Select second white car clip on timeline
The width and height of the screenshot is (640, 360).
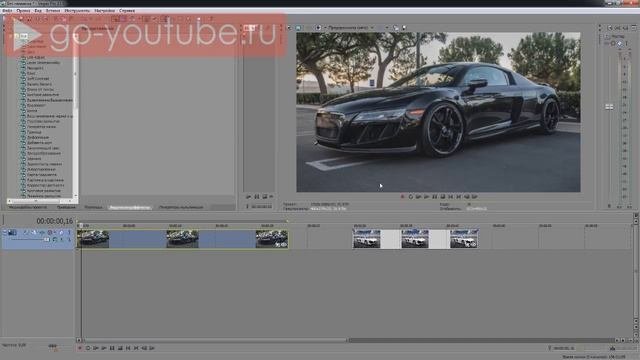415,239
